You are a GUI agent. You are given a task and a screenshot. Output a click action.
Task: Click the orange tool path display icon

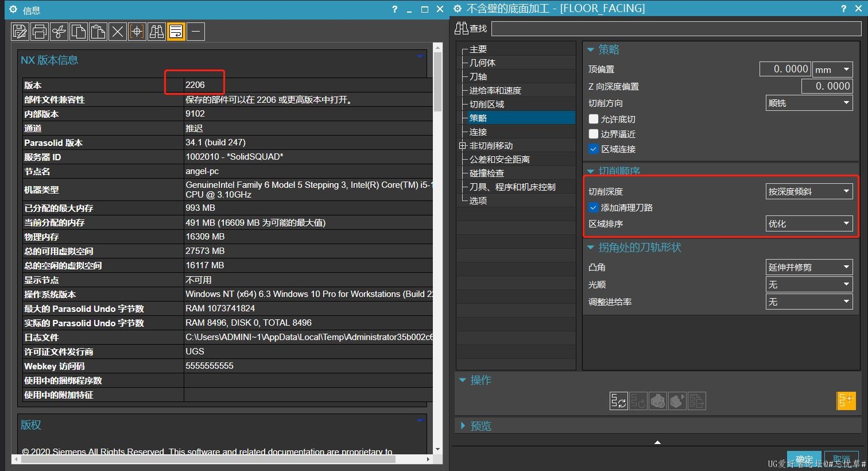click(846, 400)
